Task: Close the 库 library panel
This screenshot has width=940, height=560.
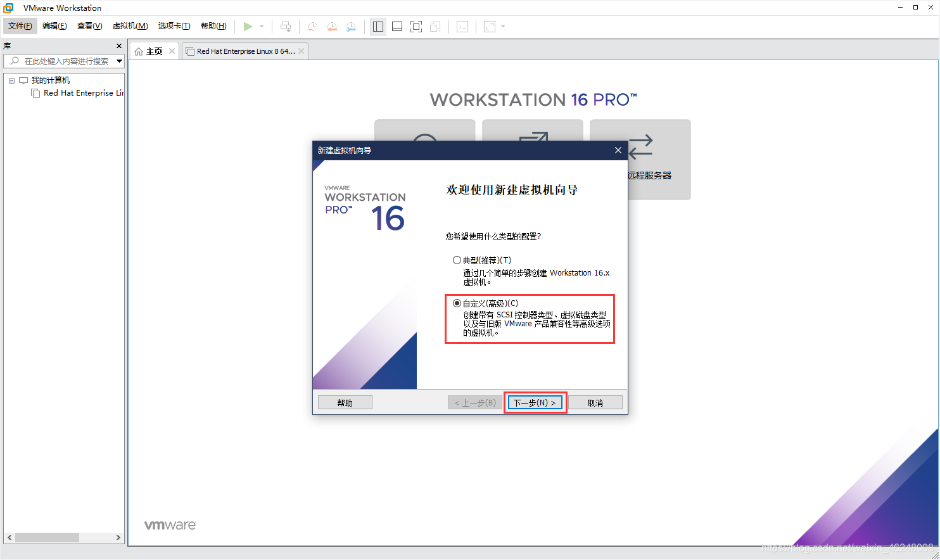Action: [x=119, y=46]
